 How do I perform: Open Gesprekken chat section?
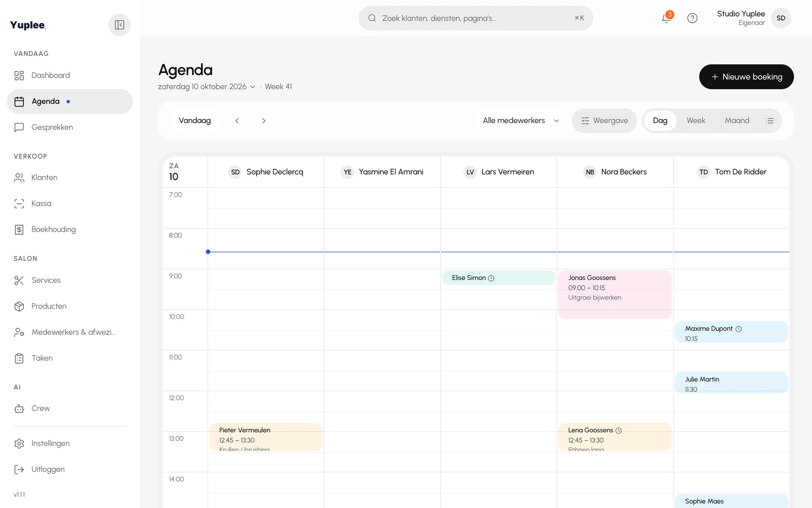[x=70, y=127]
